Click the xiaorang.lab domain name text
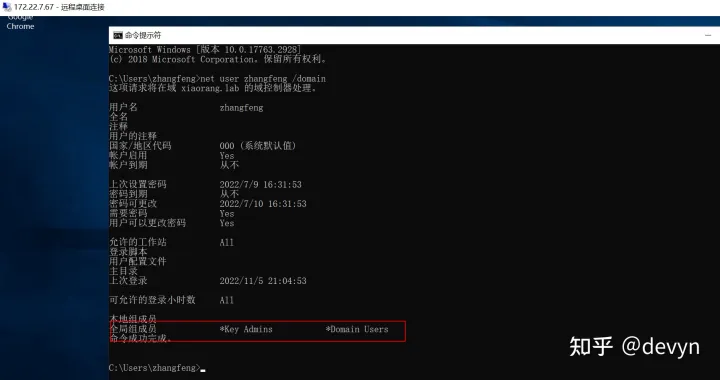 point(210,88)
